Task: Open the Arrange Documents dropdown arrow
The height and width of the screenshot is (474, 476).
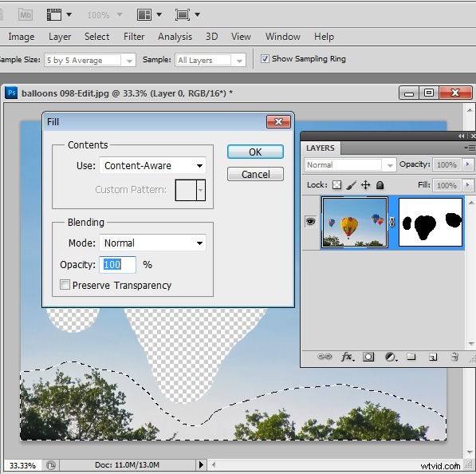Action: tap(159, 14)
